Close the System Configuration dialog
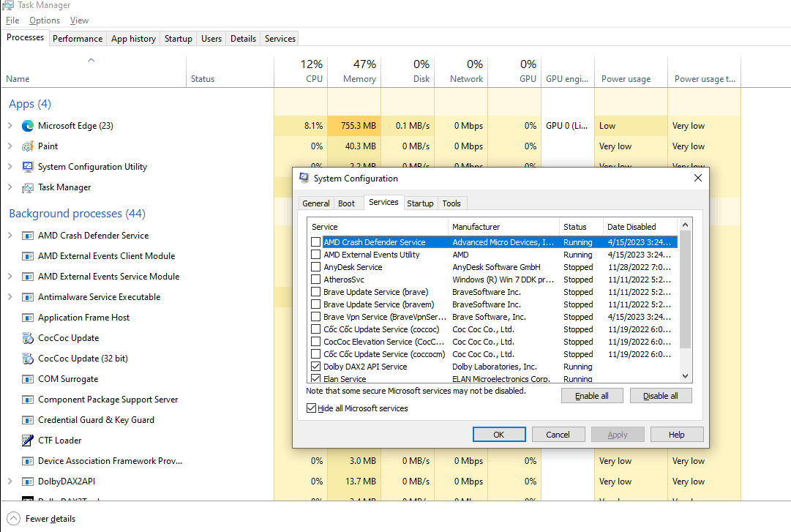The height and width of the screenshot is (532, 791). 697,178
